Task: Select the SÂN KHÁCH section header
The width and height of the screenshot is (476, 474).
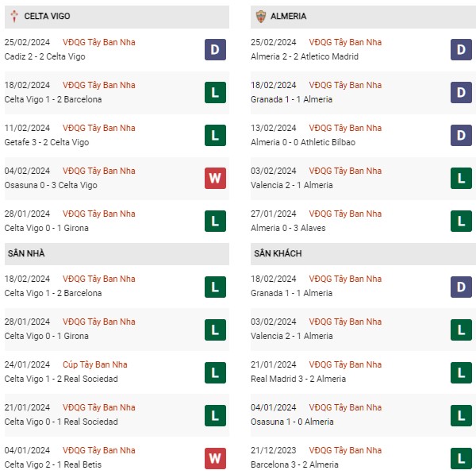Action: 363,254
